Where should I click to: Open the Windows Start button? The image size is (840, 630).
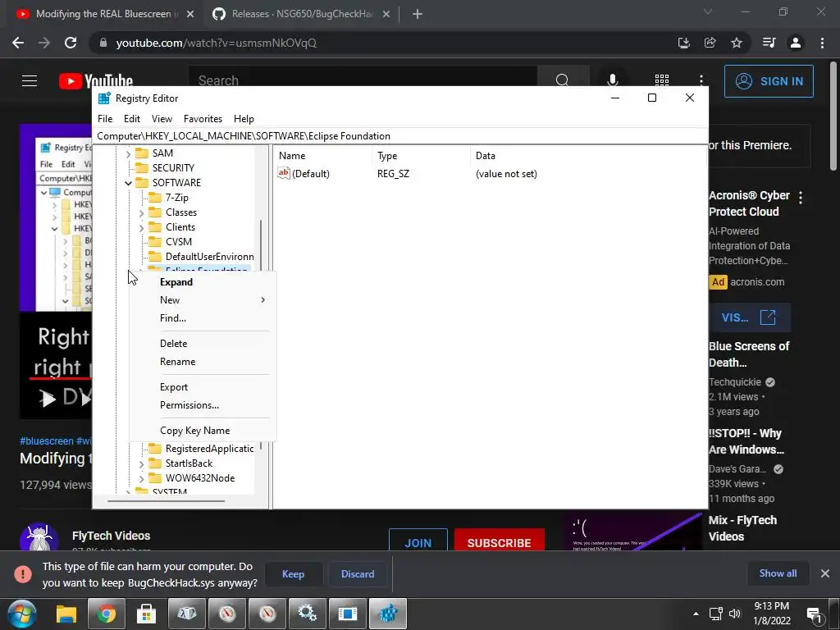pyautogui.click(x=22, y=614)
